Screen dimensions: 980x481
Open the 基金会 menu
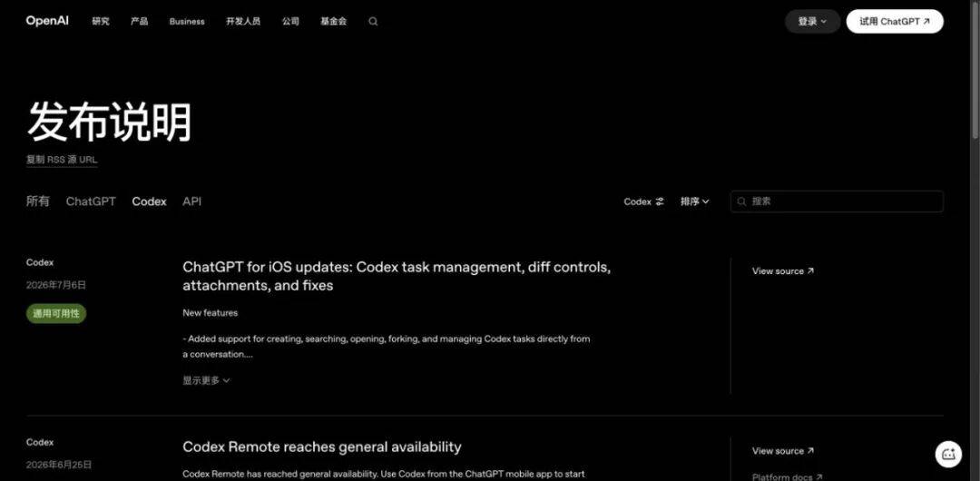click(334, 21)
